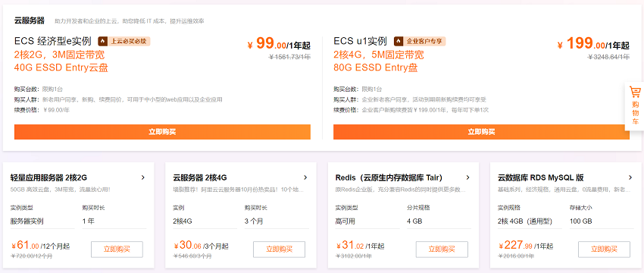The image size is (644, 273).
Task: Expand 云数据库 RDS MySQL 版 card arrow
Action: click(x=630, y=177)
